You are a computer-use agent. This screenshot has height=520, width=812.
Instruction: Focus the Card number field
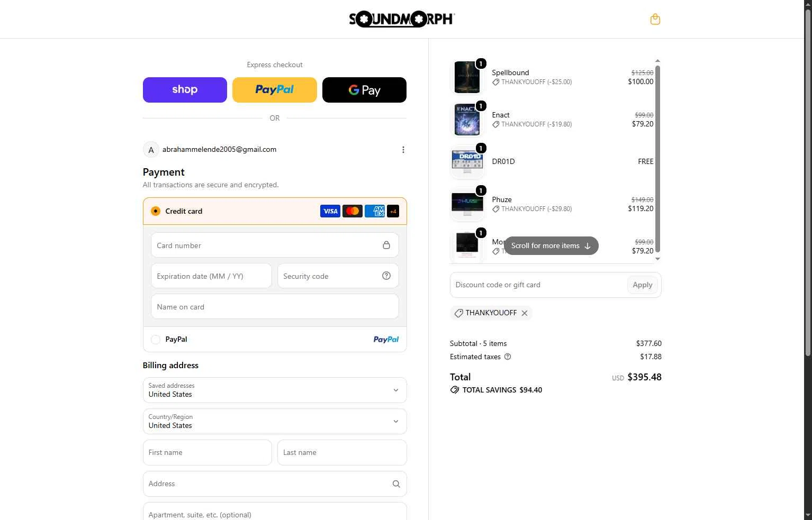coord(275,245)
